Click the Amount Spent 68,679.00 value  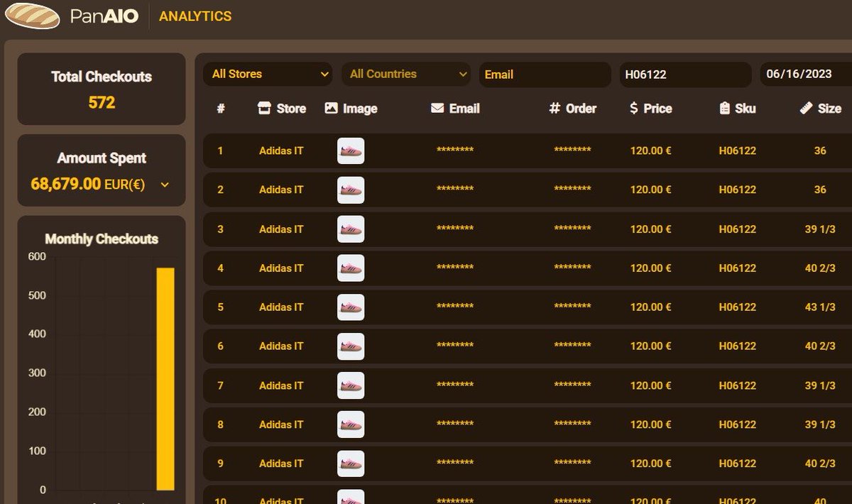pyautogui.click(x=65, y=185)
